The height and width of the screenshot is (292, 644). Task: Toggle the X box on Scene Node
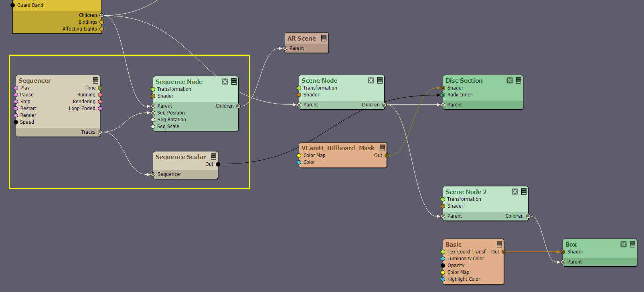(x=371, y=80)
